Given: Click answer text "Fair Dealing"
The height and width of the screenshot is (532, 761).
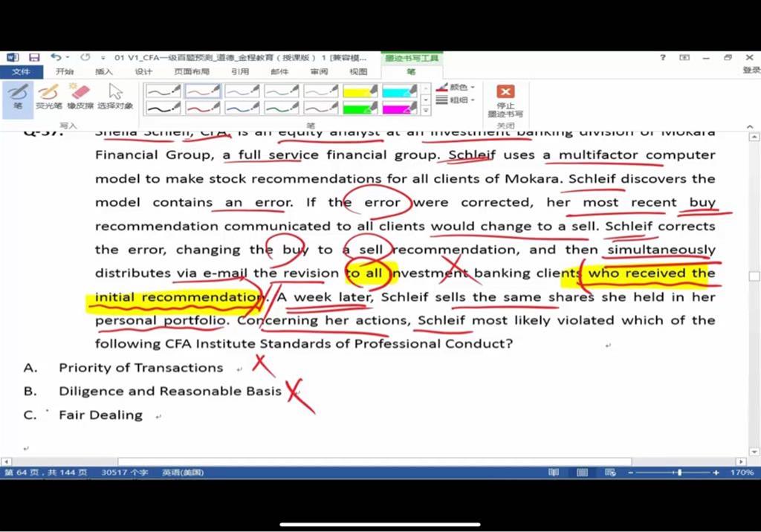Looking at the screenshot, I should pyautogui.click(x=100, y=415).
